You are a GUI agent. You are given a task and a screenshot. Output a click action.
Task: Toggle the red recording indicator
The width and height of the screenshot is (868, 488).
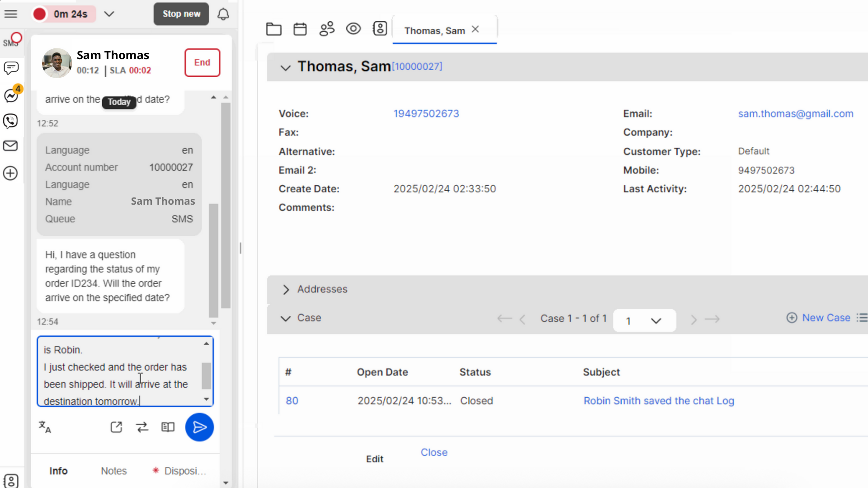pos(40,14)
